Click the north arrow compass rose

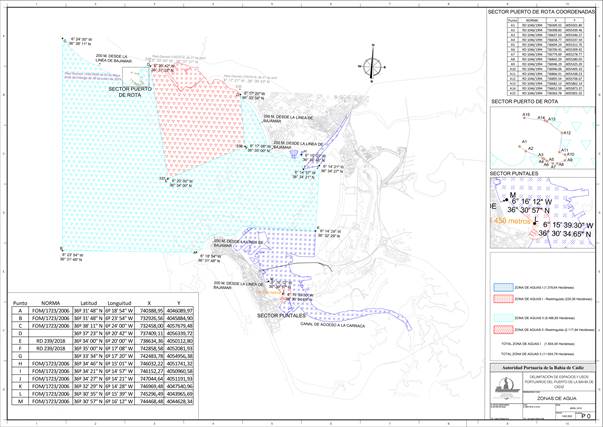pos(372,65)
